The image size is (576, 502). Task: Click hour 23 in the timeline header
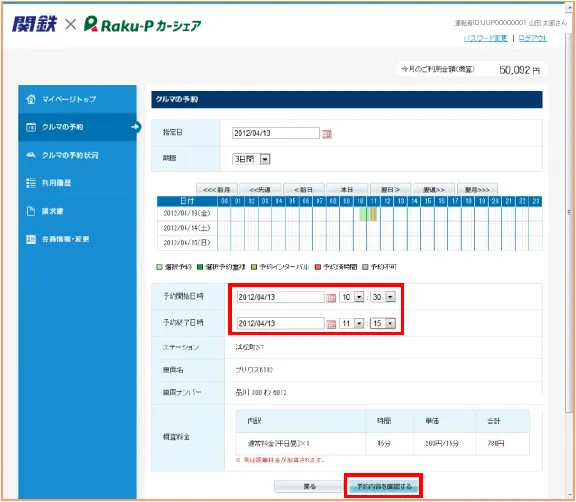536,201
